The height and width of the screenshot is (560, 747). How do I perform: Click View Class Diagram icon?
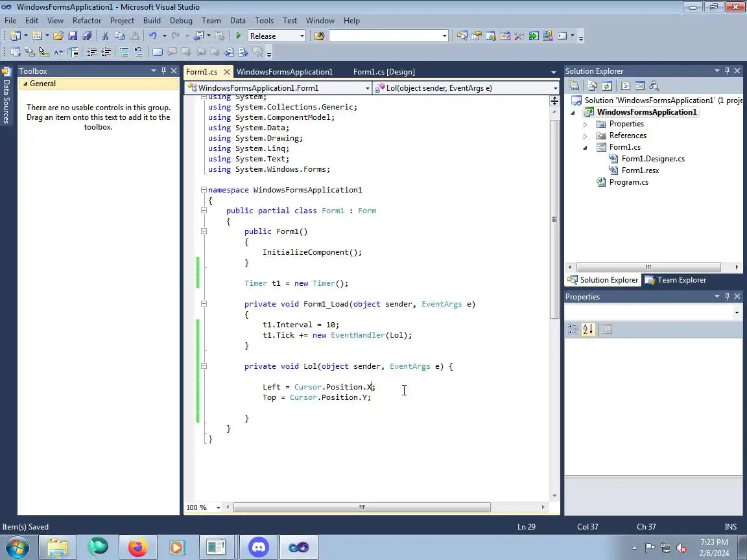(x=654, y=86)
